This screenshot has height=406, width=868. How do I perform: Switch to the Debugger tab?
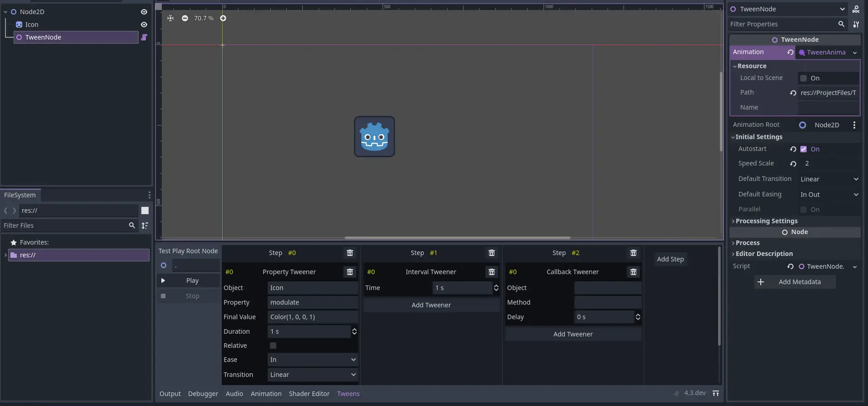coord(203,394)
